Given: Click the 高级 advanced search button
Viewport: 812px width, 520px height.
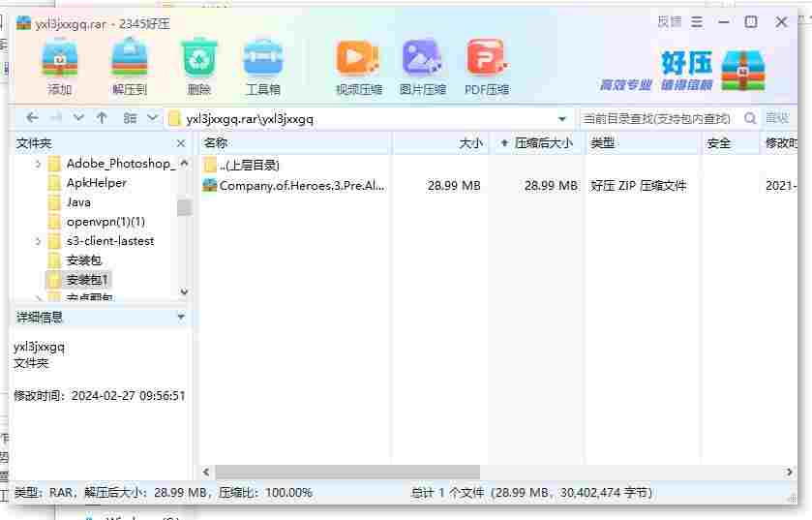Looking at the screenshot, I should pyautogui.click(x=777, y=118).
